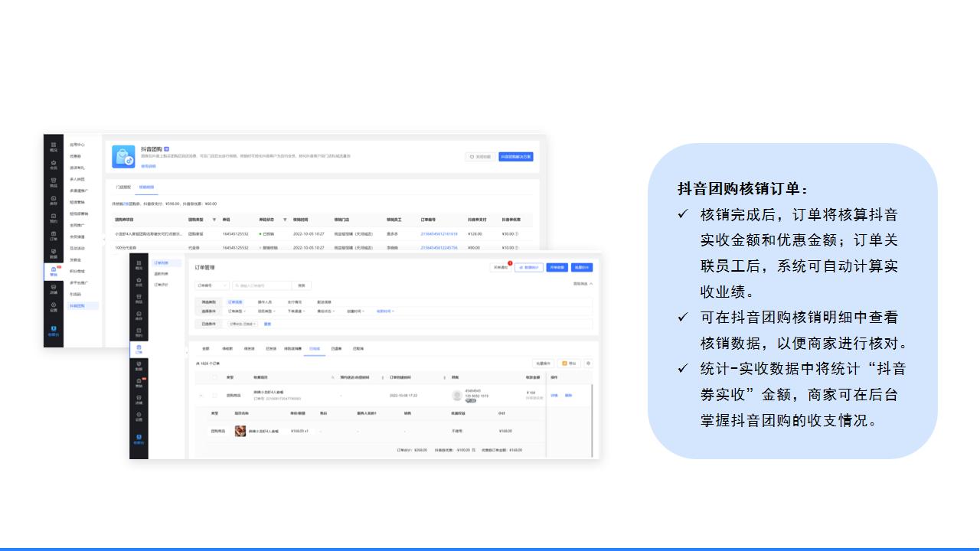Click the 券码状态 column filter icon
Image resolution: width=980 pixels, height=551 pixels.
click(x=285, y=220)
